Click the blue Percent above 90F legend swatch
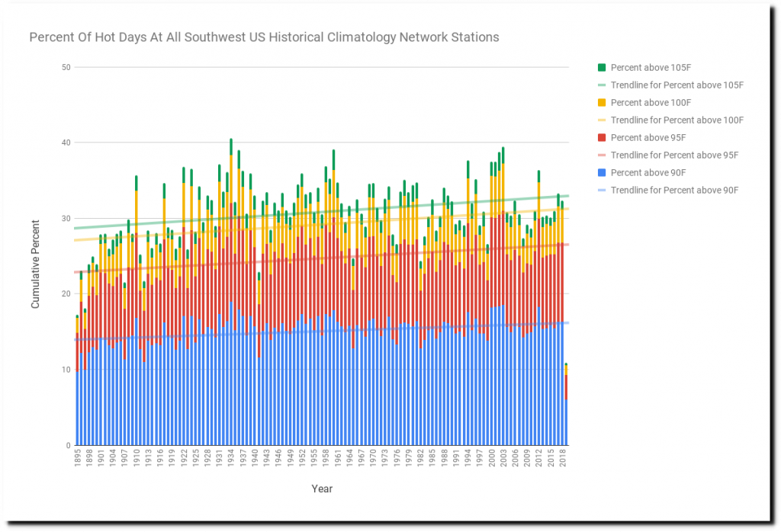This screenshot has width=781, height=532. click(601, 173)
